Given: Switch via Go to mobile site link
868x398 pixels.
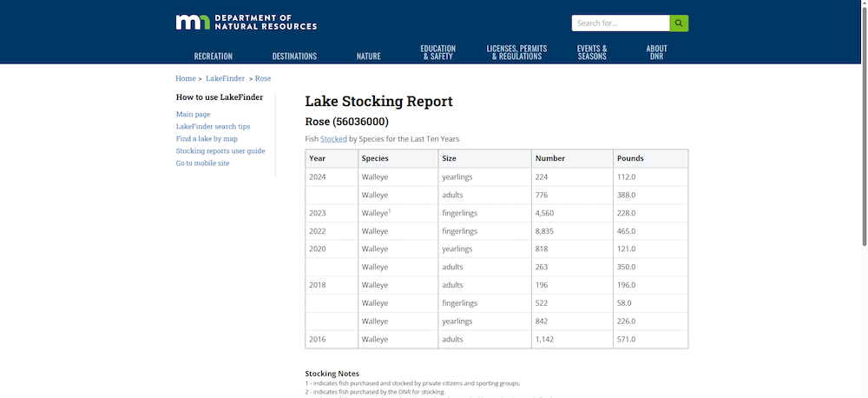Looking at the screenshot, I should point(202,163).
